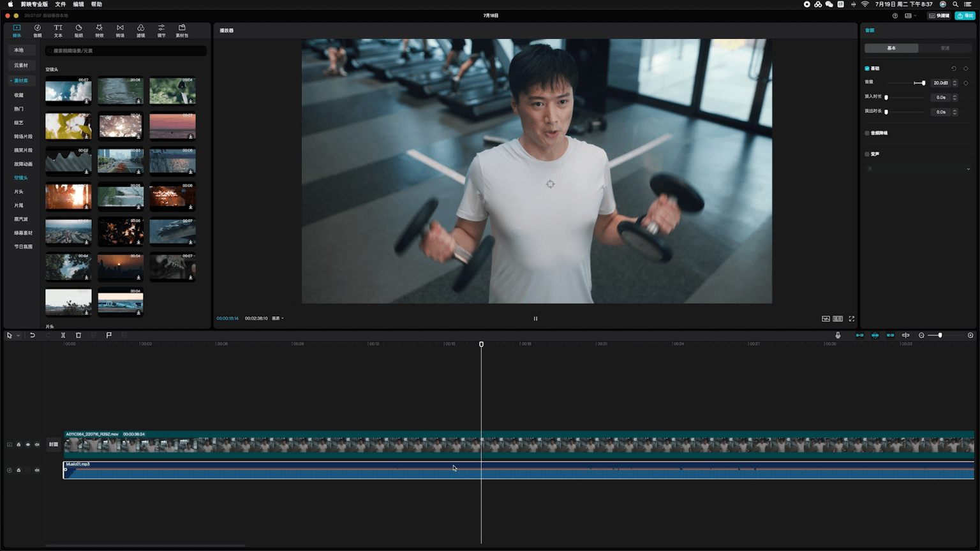Open the 转场 transitions panel

[x=120, y=30]
